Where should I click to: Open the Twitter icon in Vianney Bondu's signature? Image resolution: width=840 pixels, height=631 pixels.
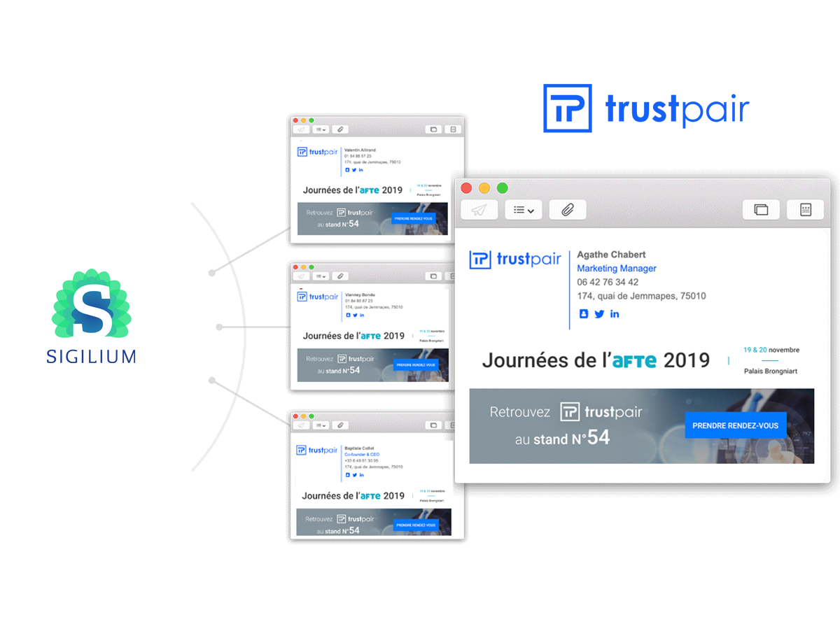(354, 315)
